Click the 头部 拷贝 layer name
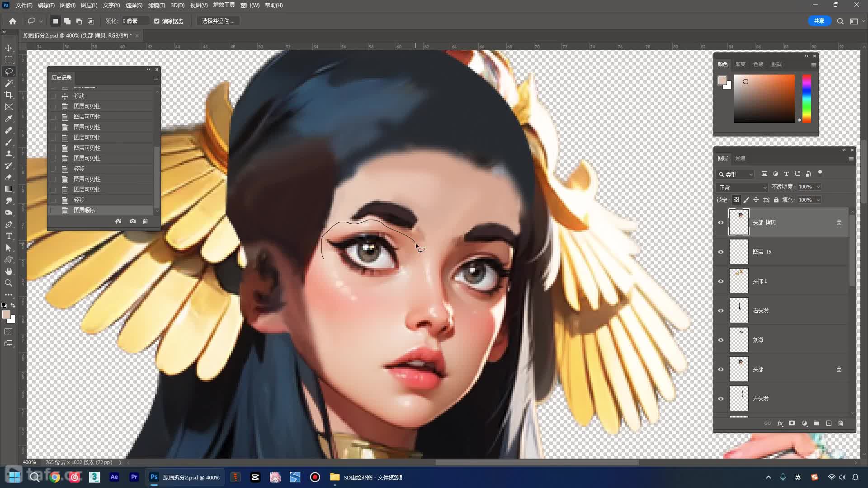The width and height of the screenshot is (868, 488). click(764, 222)
